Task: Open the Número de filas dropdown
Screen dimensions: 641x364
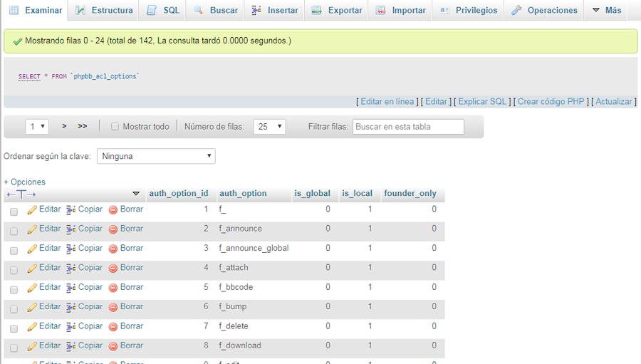Action: 269,127
